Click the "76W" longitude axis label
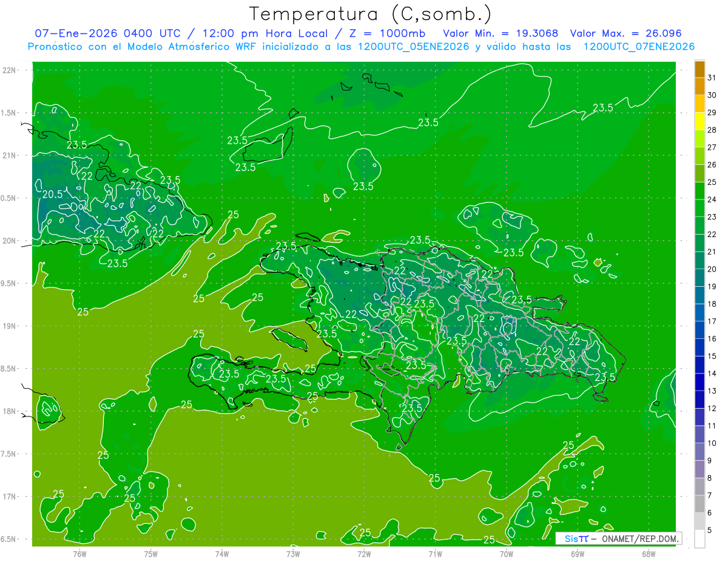The width and height of the screenshot is (728, 562). click(x=79, y=554)
